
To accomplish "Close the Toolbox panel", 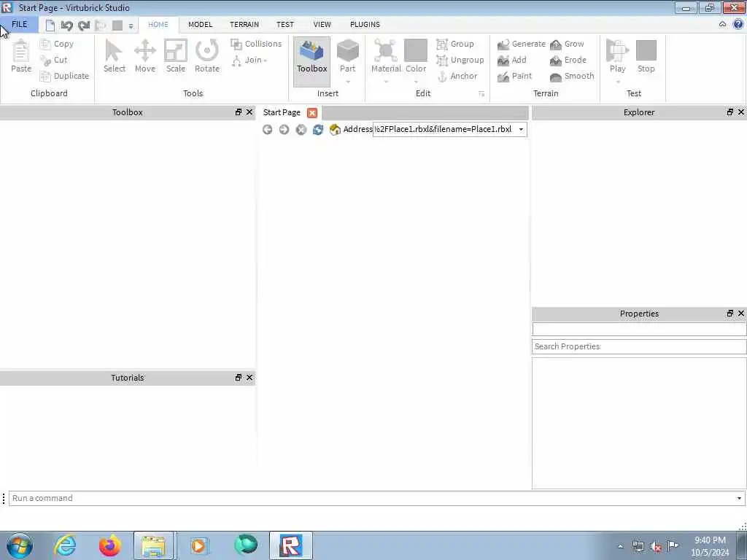I will tap(249, 112).
